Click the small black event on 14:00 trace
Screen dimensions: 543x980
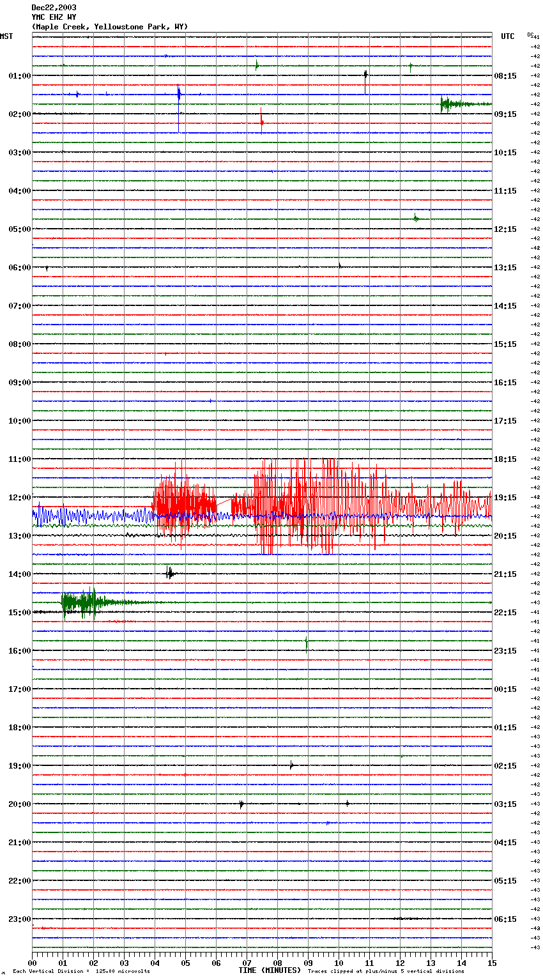170,573
